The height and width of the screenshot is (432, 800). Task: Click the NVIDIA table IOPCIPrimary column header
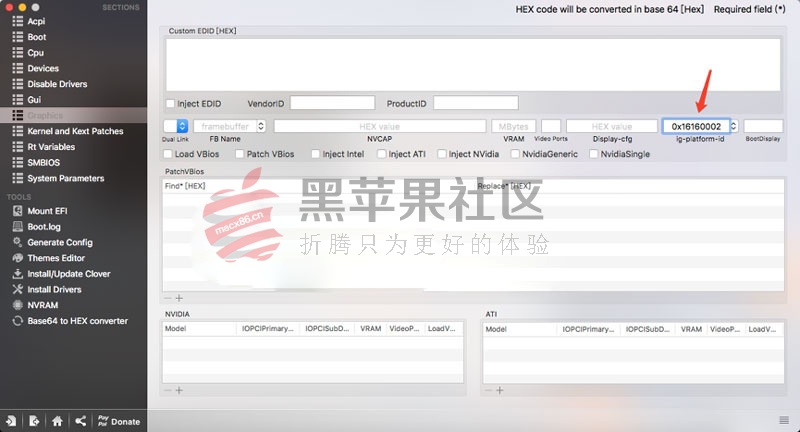(268, 328)
